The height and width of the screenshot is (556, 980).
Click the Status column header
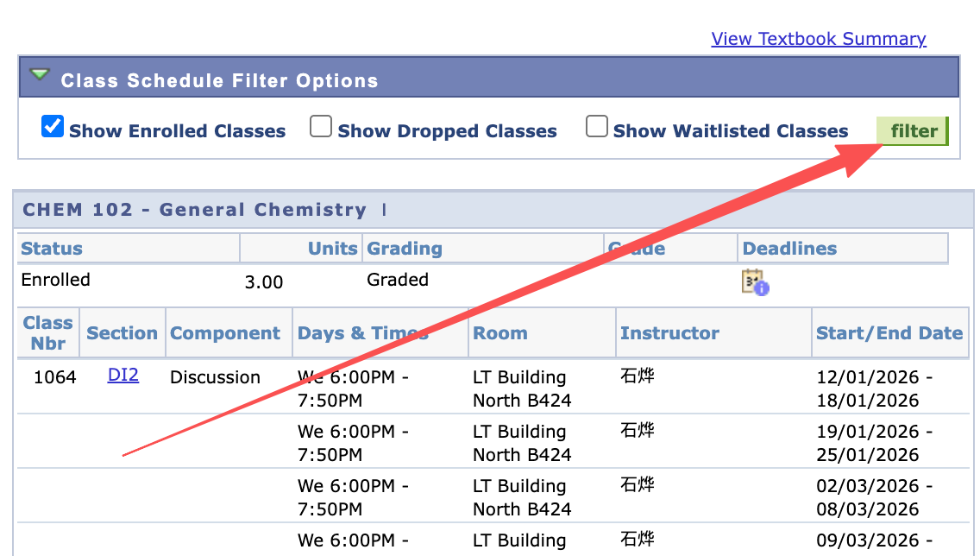tap(52, 249)
